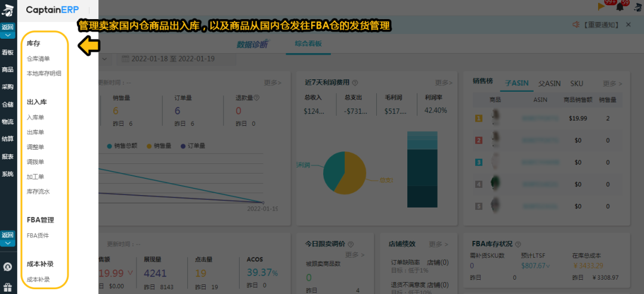Image resolution: width=644 pixels, height=294 pixels.
Task: Click the rank 5 badge in 销售榜
Action: click(x=478, y=206)
